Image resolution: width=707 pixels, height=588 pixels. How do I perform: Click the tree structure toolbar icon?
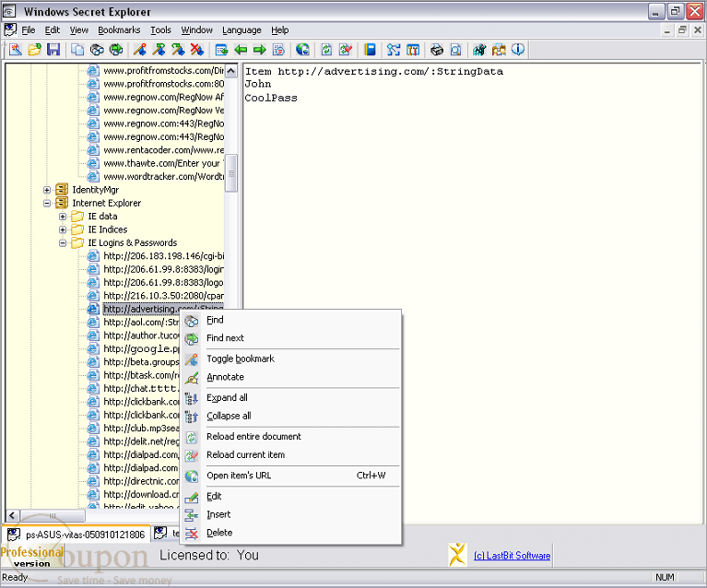tap(394, 50)
